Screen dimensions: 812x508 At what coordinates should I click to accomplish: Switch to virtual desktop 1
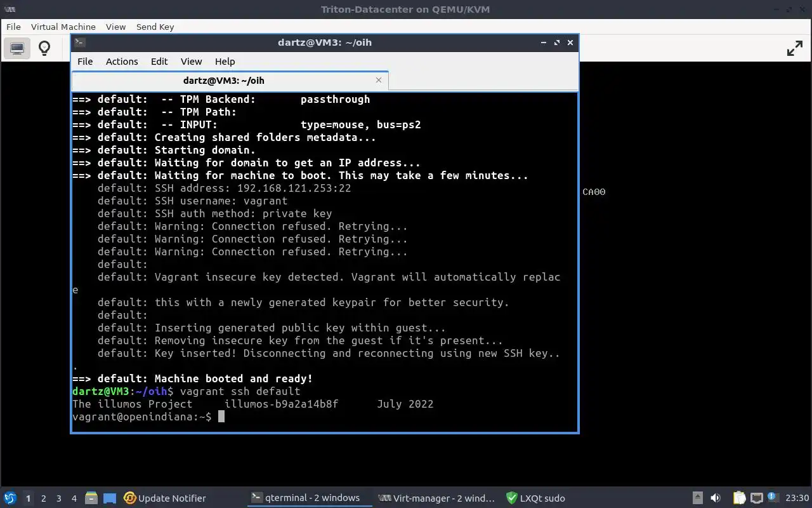[28, 498]
